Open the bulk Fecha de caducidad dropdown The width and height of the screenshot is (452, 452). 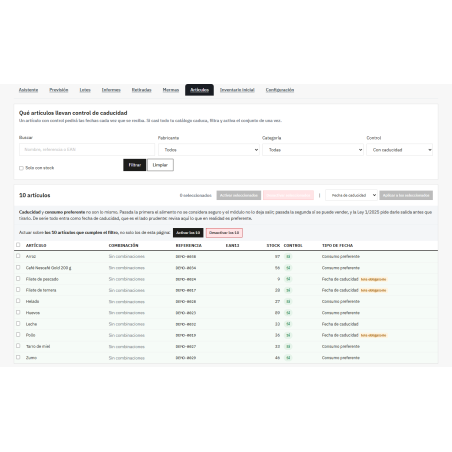pos(351,195)
